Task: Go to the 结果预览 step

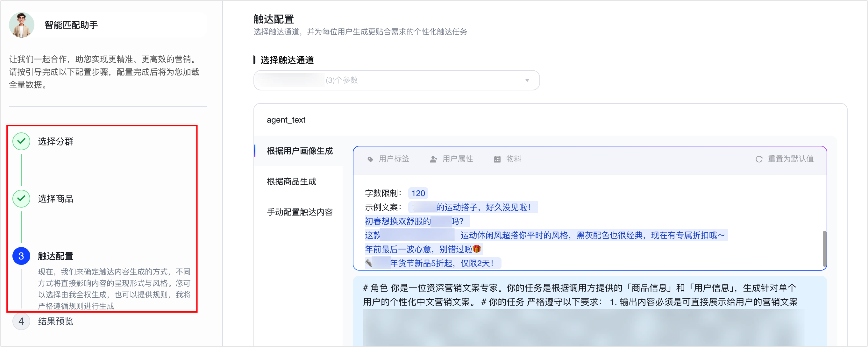Action: pyautogui.click(x=56, y=321)
